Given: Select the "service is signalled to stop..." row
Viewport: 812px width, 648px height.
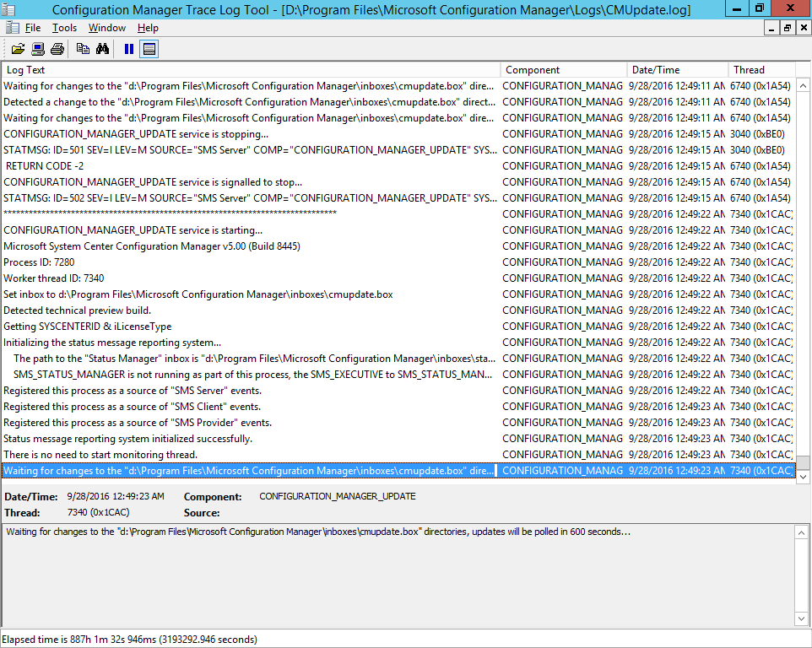Looking at the screenshot, I should 398,182.
